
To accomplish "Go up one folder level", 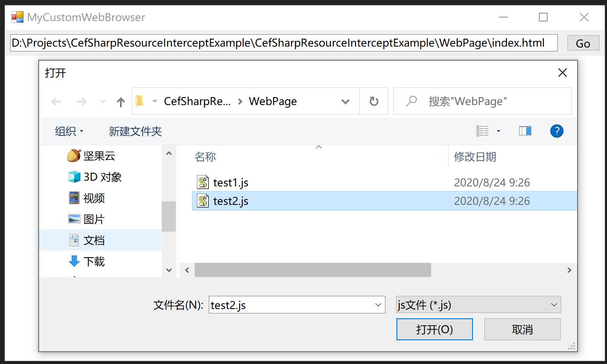I will [121, 102].
